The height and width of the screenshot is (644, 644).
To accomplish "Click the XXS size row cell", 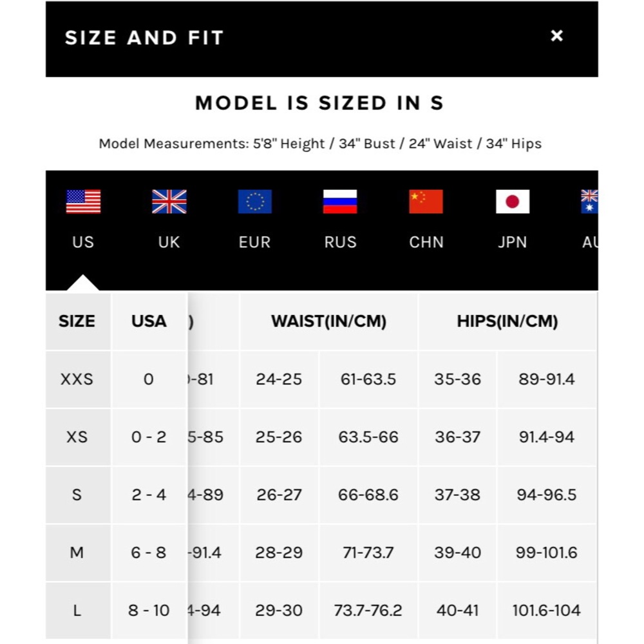I will point(77,379).
